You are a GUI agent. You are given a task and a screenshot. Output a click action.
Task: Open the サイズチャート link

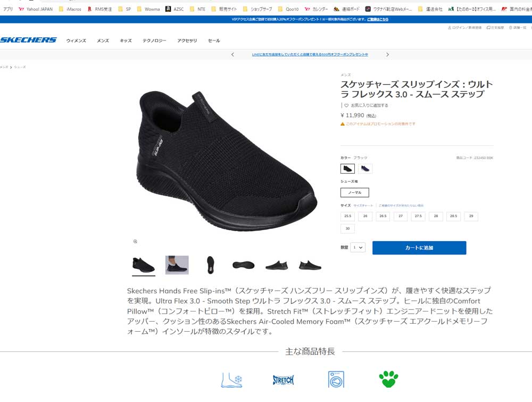(363, 206)
